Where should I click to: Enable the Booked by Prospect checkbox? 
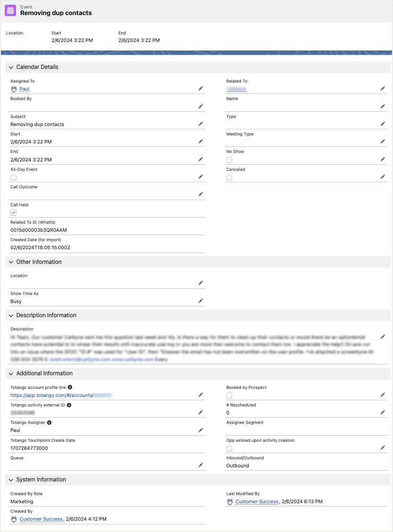click(229, 395)
